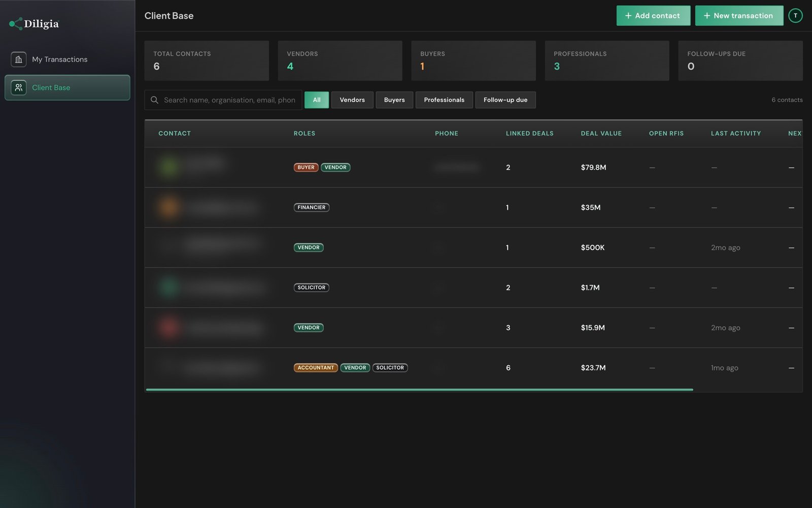Filter contacts by Vendors
Viewport: 812px width, 508px height.
[x=352, y=100]
